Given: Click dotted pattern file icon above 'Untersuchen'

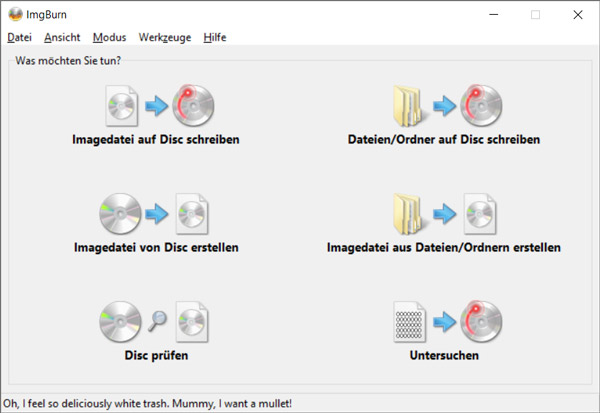Looking at the screenshot, I should coord(409,322).
